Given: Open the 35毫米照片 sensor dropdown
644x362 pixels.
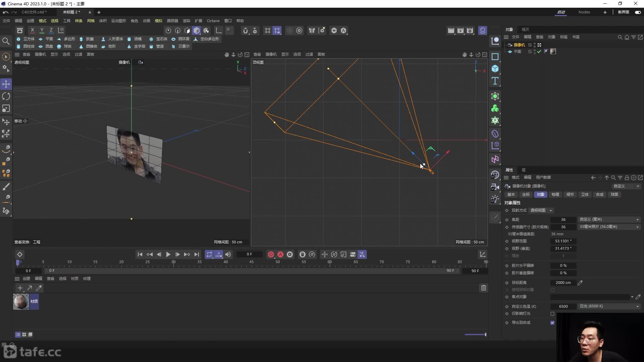Looking at the screenshot, I should pos(609,227).
